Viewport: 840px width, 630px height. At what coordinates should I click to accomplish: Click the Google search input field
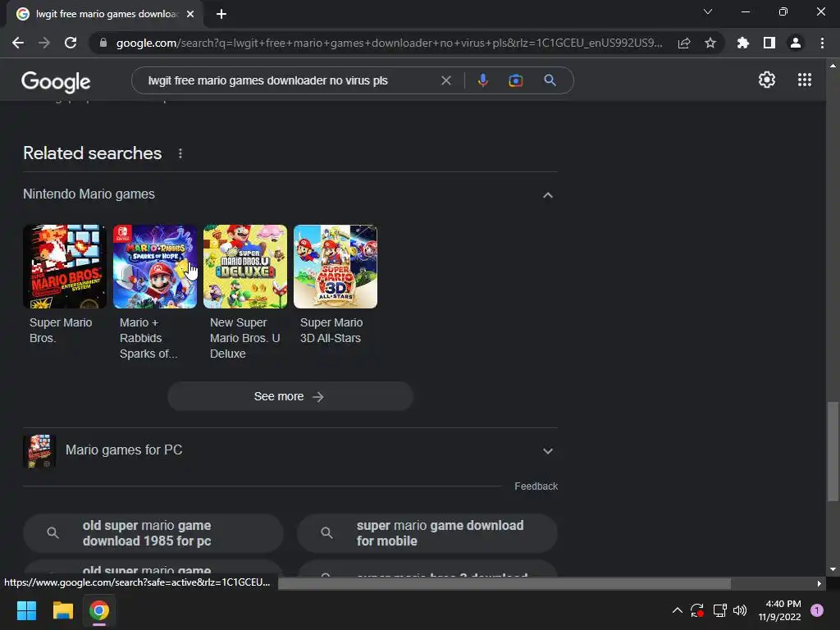(290, 80)
